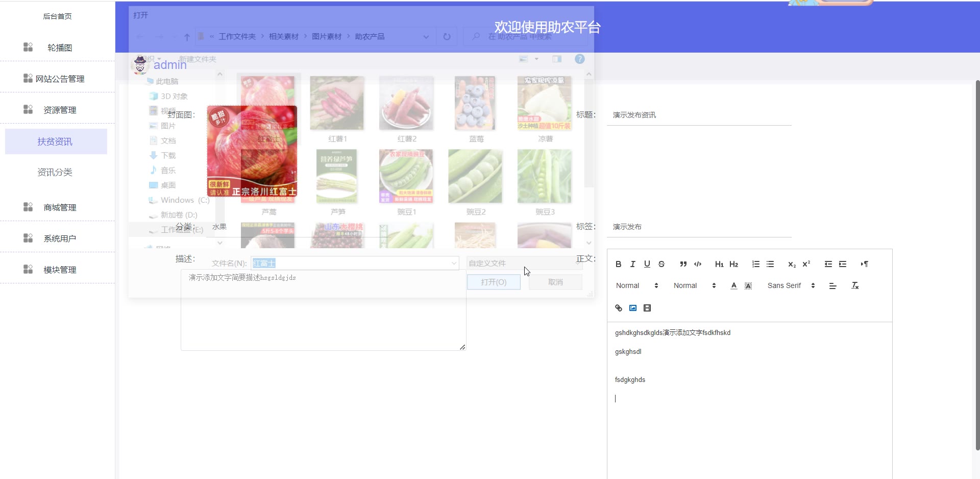Create an ordered list in the editor
The height and width of the screenshot is (479, 980).
(x=755, y=264)
